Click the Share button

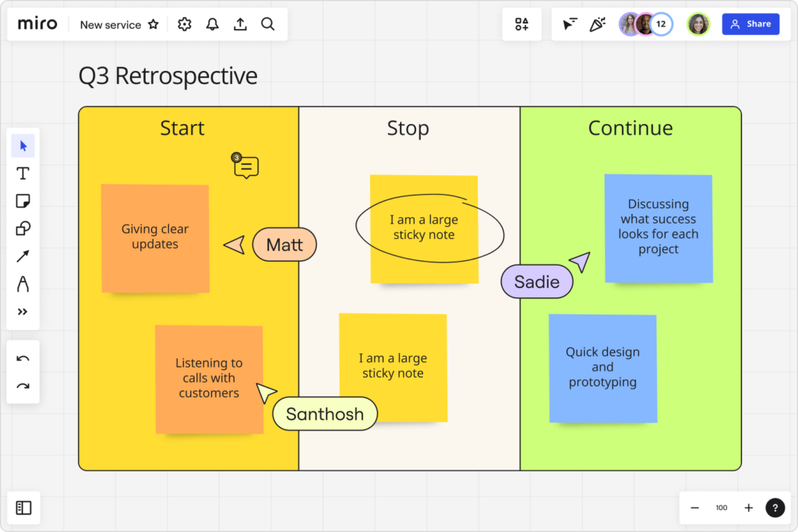pyautogui.click(x=750, y=24)
